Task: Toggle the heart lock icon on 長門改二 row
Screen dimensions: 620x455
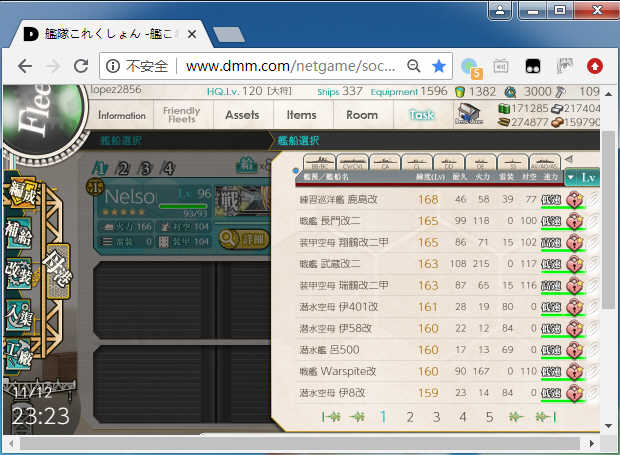Action: [x=575, y=221]
